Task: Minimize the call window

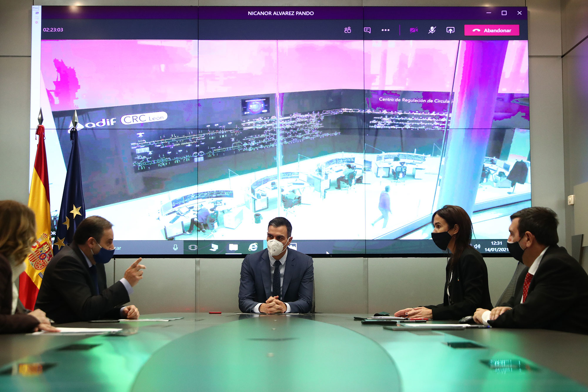Action: (489, 13)
